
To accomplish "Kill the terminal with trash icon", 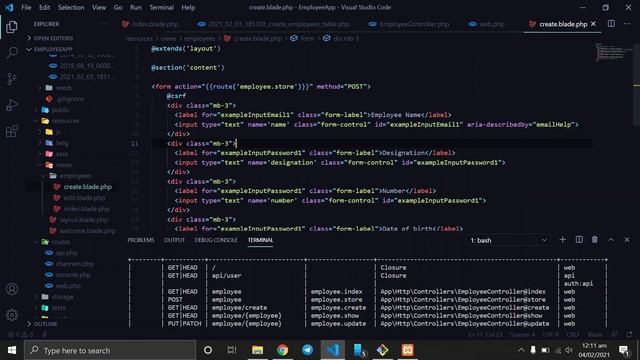I will 595,240.
